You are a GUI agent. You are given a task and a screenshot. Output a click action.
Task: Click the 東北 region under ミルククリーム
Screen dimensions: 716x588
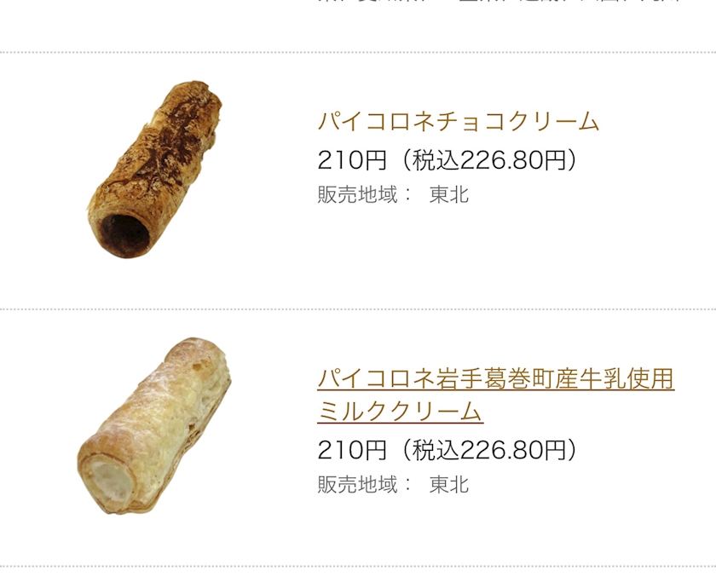click(x=449, y=485)
